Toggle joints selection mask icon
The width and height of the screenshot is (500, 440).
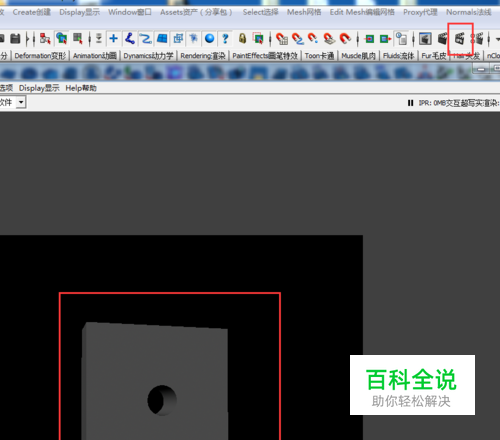130,39
